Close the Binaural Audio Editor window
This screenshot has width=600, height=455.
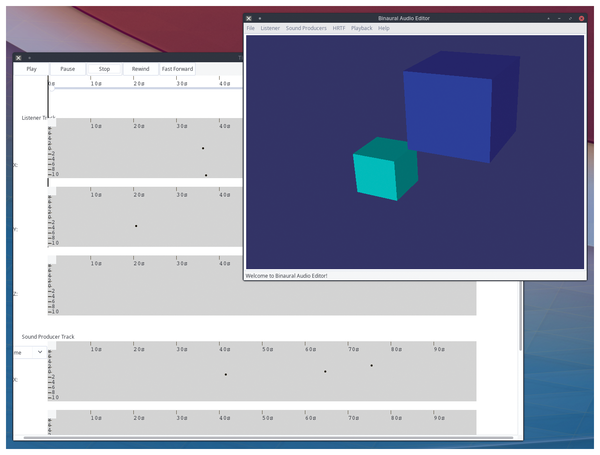(x=581, y=18)
